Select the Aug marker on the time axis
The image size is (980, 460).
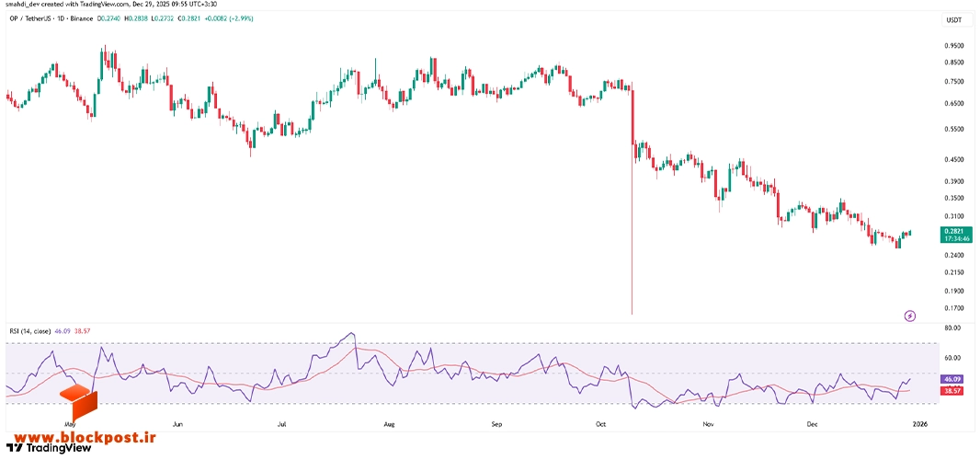[x=389, y=424]
